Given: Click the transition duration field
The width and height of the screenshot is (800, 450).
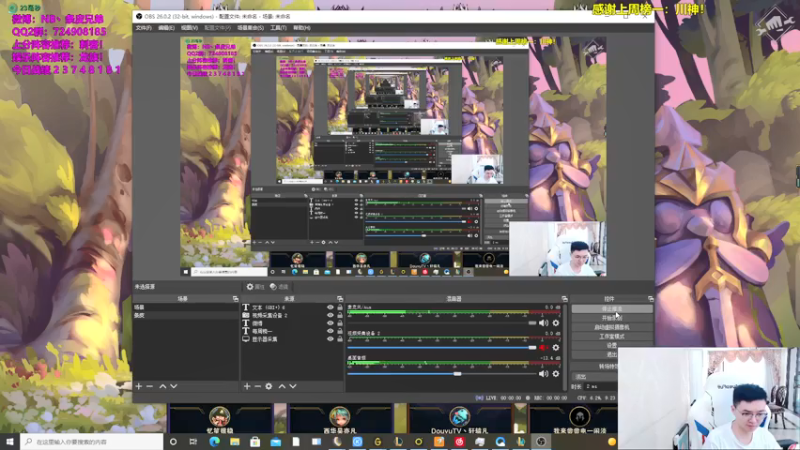Looking at the screenshot, I should 601,387.
